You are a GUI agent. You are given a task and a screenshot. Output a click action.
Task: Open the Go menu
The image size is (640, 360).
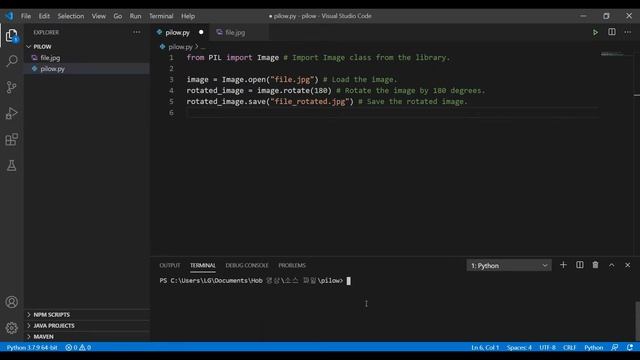click(x=118, y=16)
